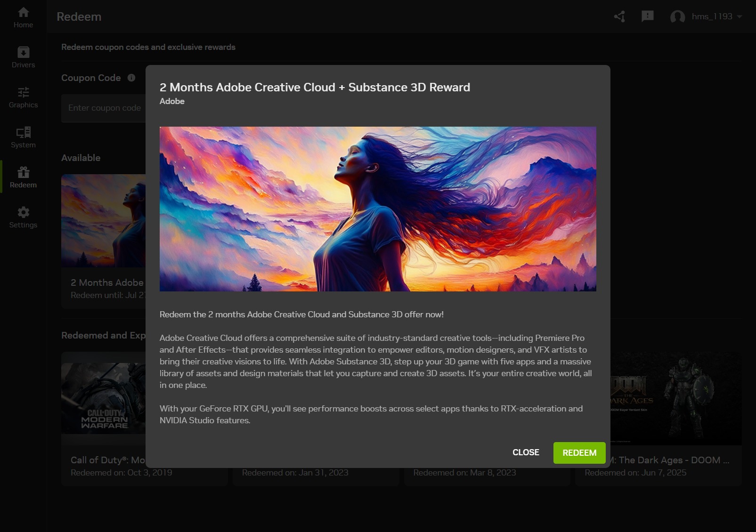Select Redeem in the navigation sidebar
Screen dimensions: 756x532
23,177
